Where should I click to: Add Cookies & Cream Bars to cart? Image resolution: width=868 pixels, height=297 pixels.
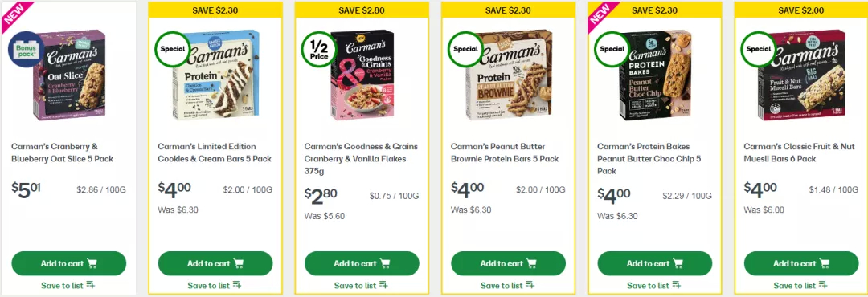point(215,263)
